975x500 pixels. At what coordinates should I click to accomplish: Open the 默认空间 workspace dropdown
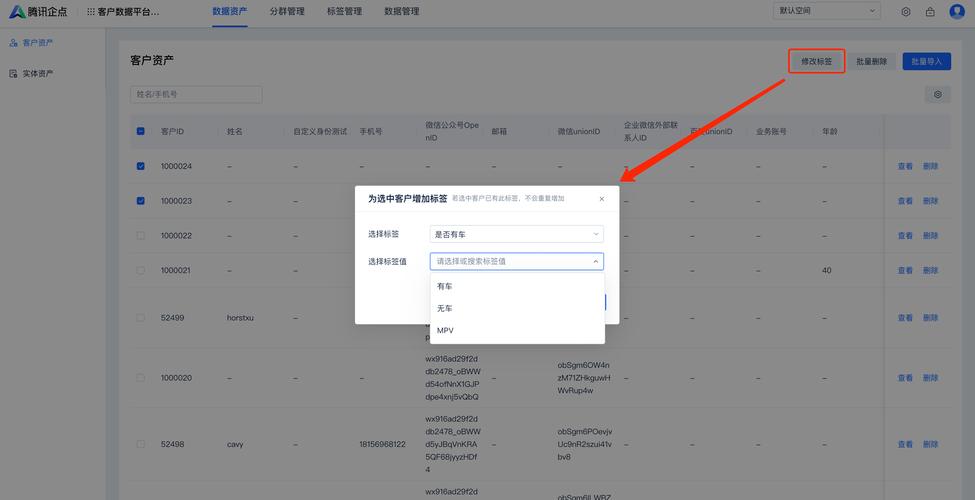pos(827,11)
